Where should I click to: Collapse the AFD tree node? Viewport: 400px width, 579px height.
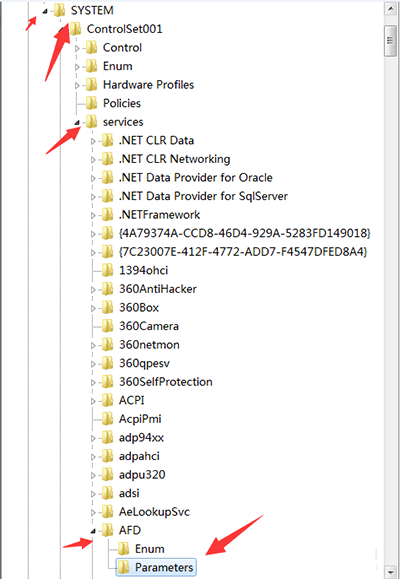pyautogui.click(x=93, y=531)
